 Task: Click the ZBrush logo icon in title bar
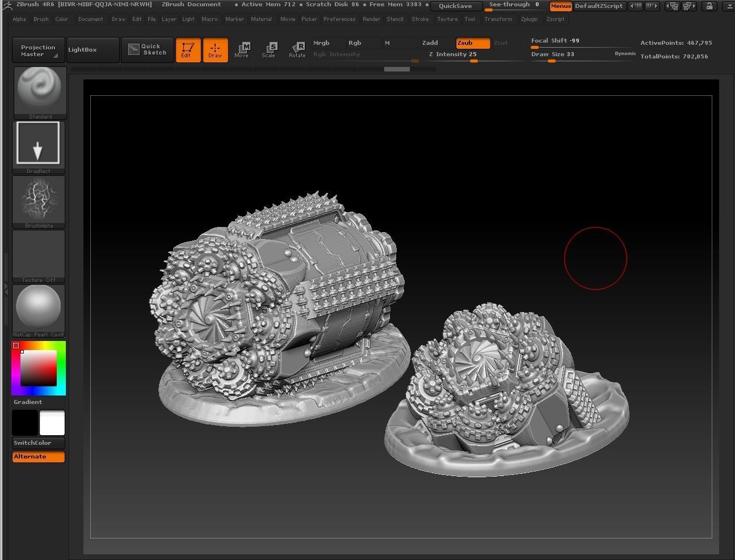click(x=7, y=5)
